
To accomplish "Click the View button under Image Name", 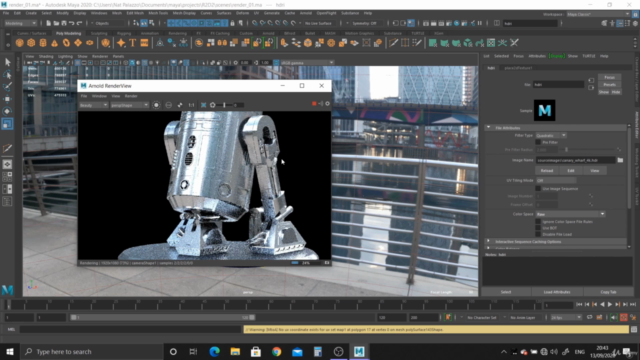I will (595, 171).
